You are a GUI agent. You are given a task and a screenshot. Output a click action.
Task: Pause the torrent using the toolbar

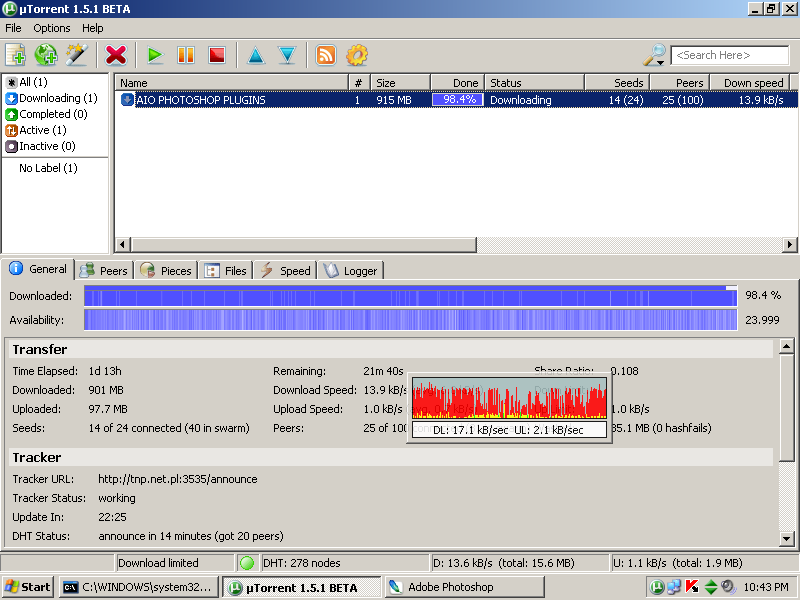tap(186, 55)
